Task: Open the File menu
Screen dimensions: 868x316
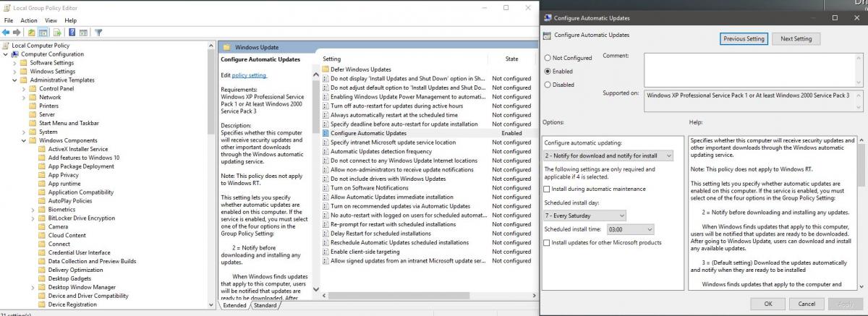Action: pos(9,20)
